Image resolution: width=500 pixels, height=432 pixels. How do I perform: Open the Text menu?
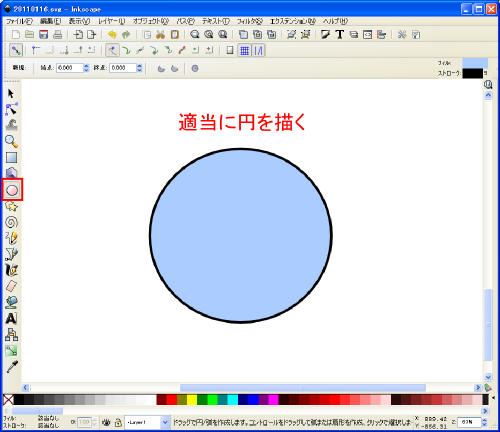(216, 21)
